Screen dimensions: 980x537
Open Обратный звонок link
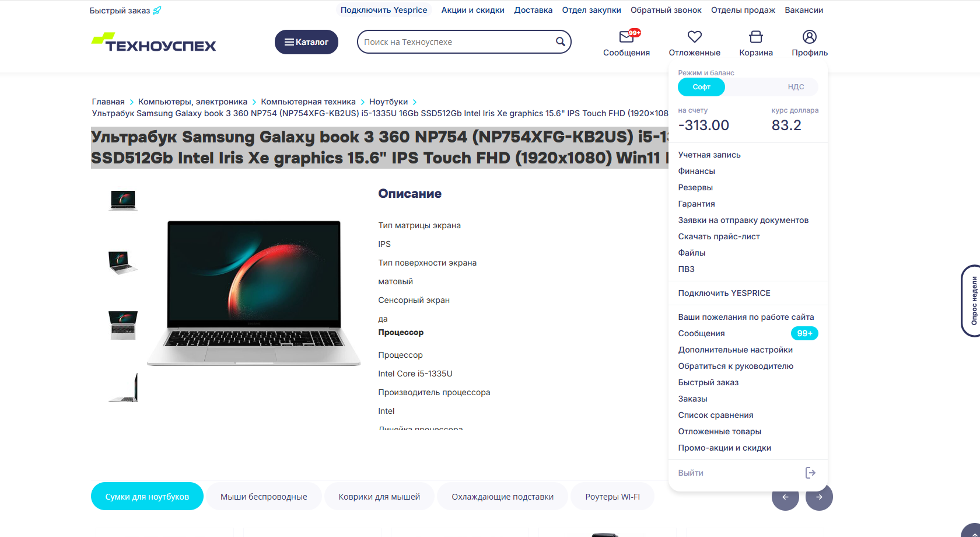[666, 10]
